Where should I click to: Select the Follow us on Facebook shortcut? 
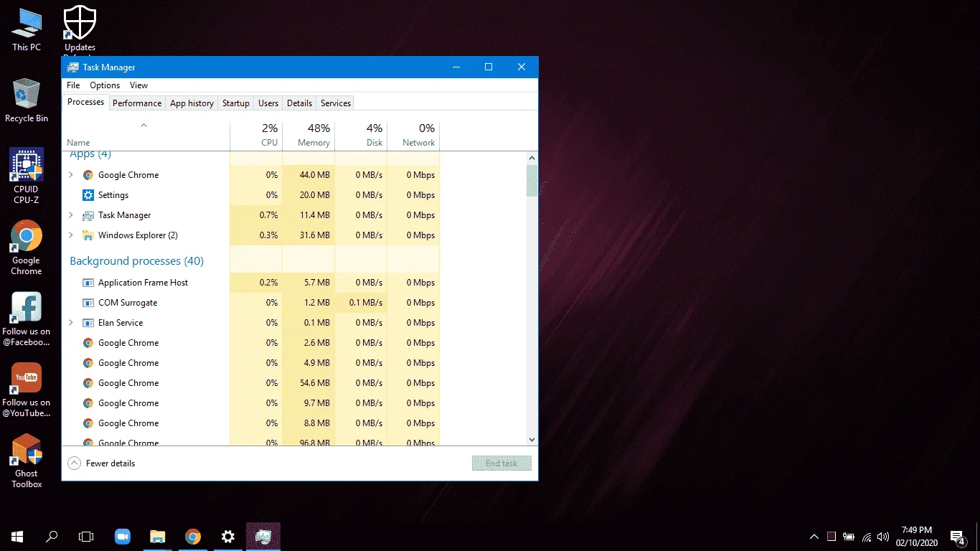[27, 319]
